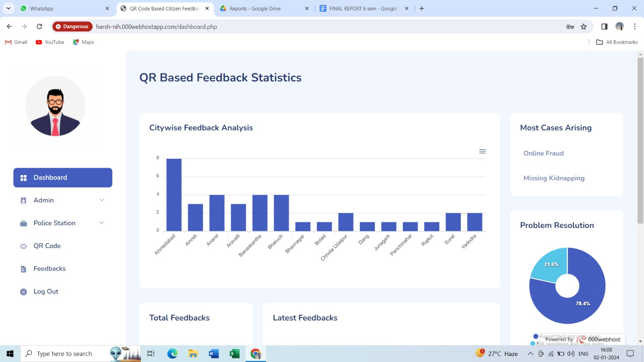The width and height of the screenshot is (644, 362).
Task: Click the address bar URL
Action: pos(157,27)
